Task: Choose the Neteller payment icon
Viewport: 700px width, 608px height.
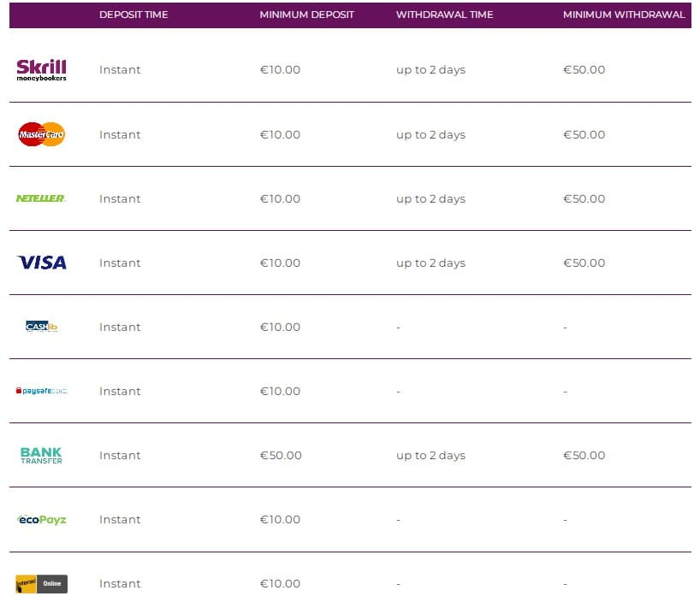Action: click(41, 198)
